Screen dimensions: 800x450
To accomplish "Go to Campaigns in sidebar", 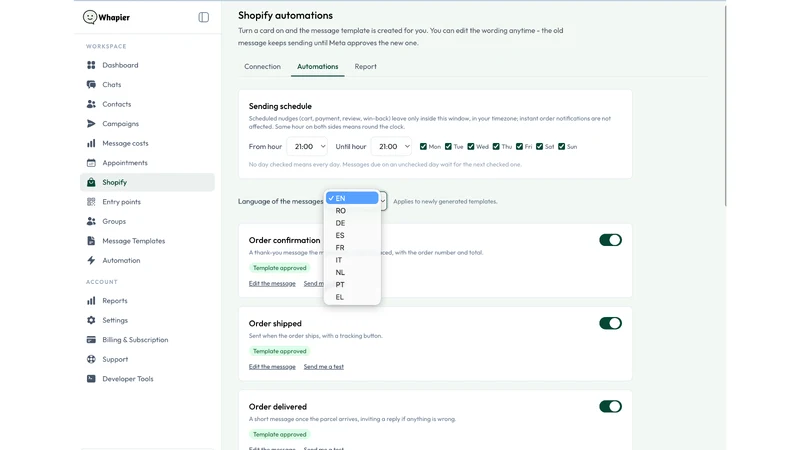I will [147, 123].
